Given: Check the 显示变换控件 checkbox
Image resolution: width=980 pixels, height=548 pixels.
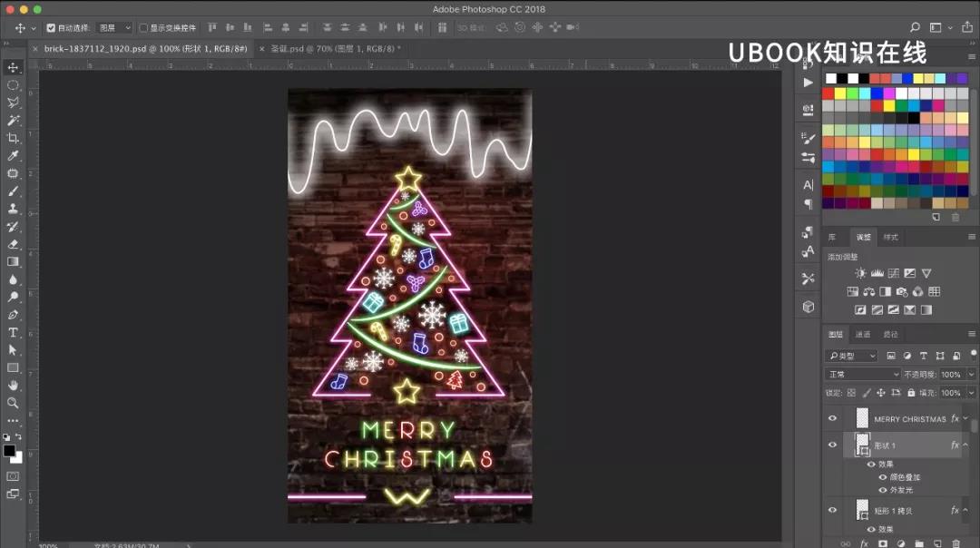Looking at the screenshot, I should pos(143,27).
